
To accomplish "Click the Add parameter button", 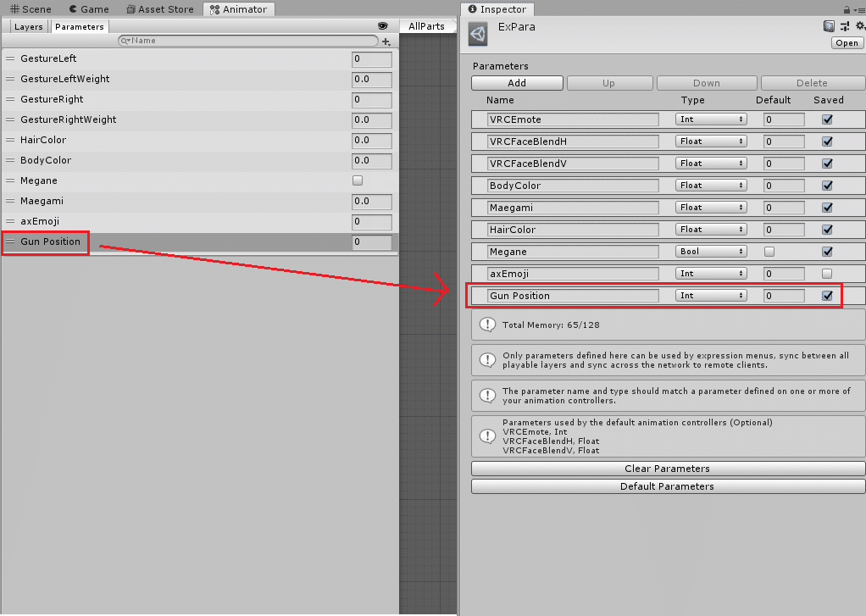I will [517, 83].
